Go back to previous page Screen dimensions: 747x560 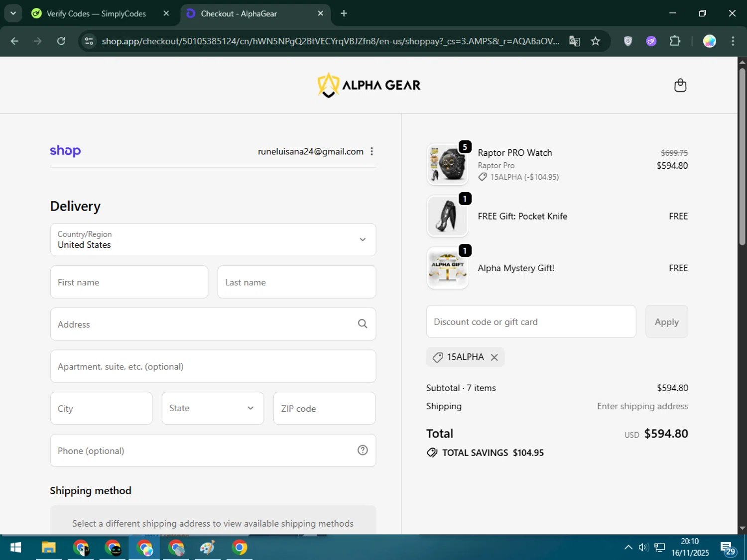point(14,41)
